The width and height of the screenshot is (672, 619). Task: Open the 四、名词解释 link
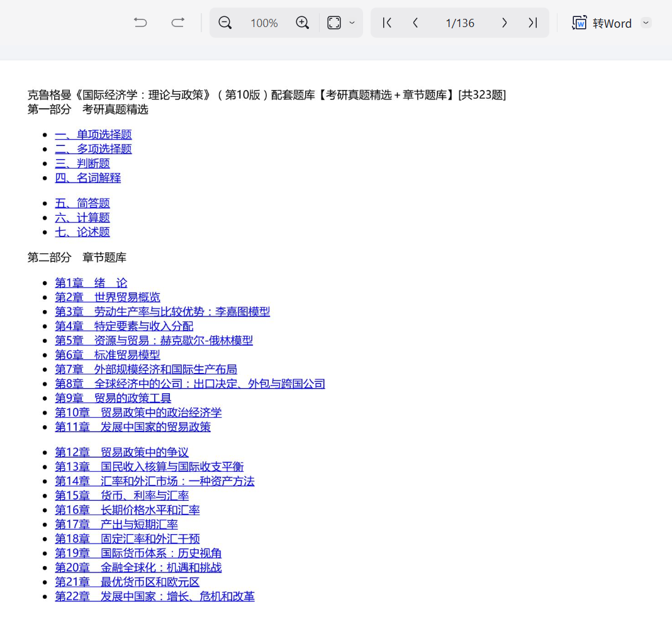pos(87,178)
